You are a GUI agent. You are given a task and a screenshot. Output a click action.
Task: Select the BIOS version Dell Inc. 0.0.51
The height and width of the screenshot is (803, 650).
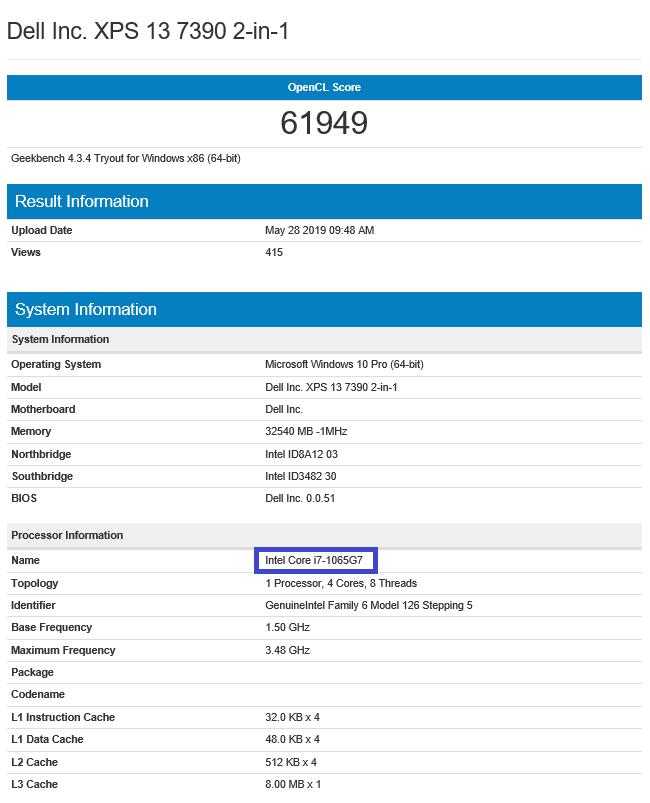(x=300, y=498)
